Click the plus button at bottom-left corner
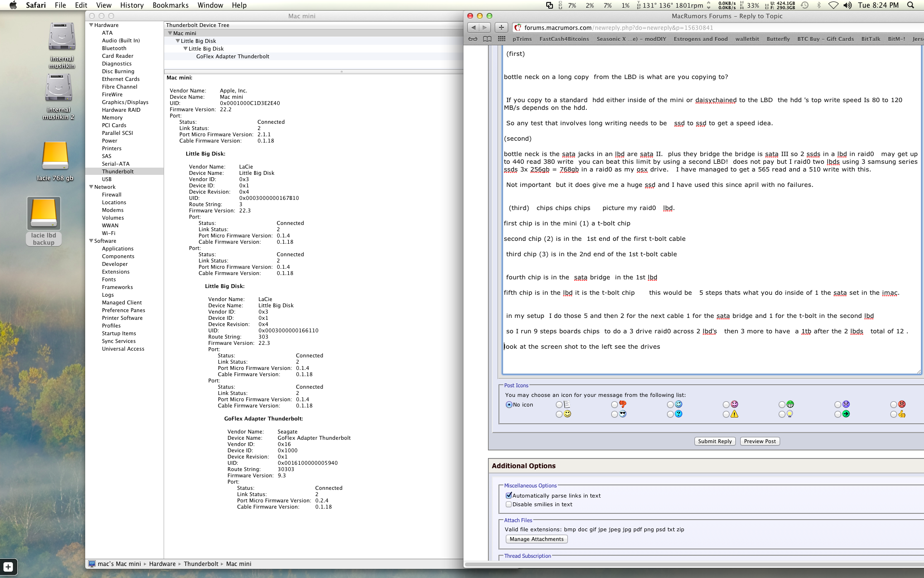924x578 pixels. point(8,567)
